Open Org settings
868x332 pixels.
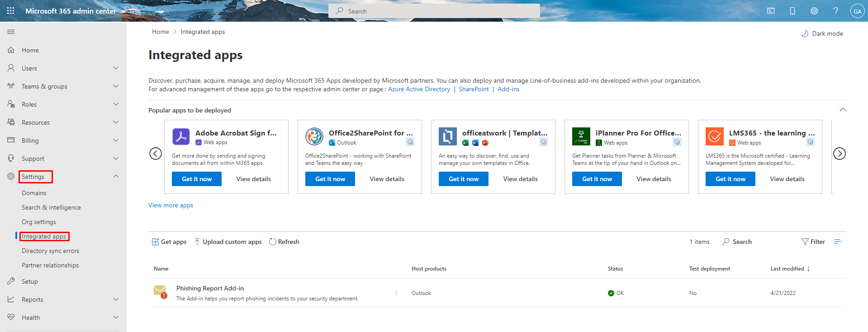coord(39,222)
